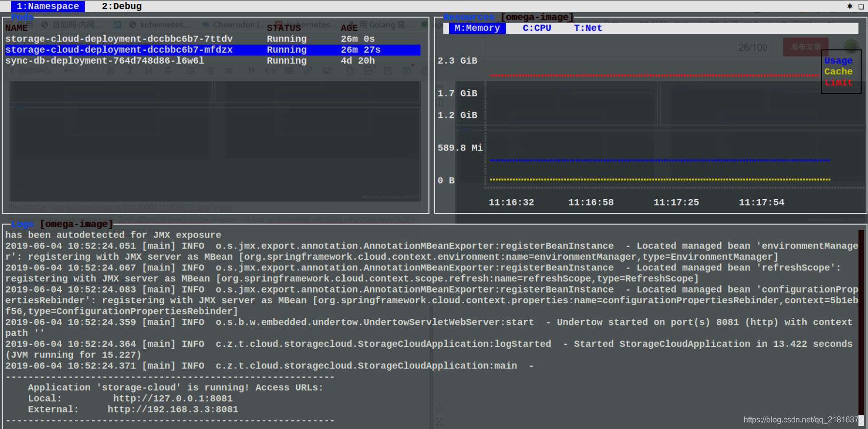The image size is (868, 429).
Task: Click the 10:52:24.051 log entry timestamp
Action: coord(70,246)
